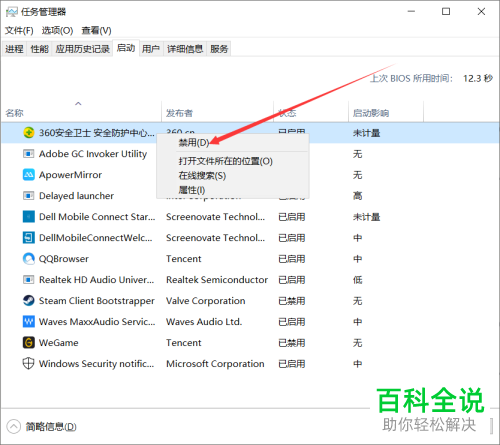This screenshot has width=500, height=445.
Task: Sort by the 名称 column header
Action: tap(14, 113)
